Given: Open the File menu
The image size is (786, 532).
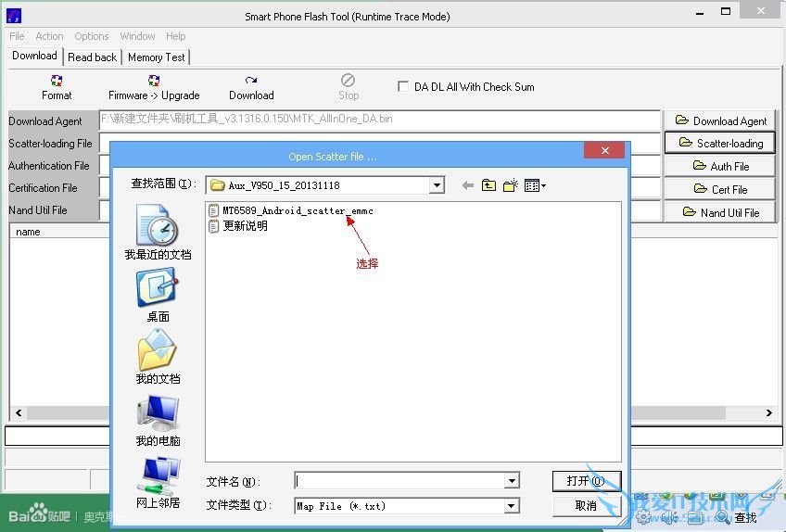Looking at the screenshot, I should point(17,36).
